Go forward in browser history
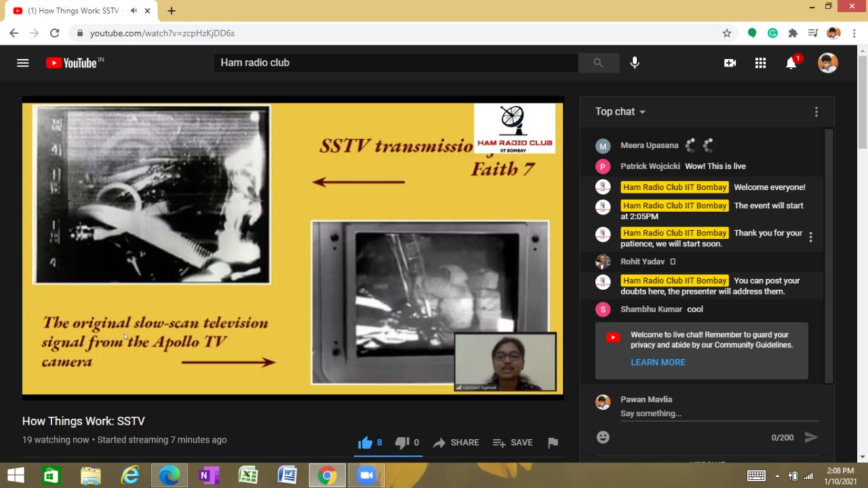This screenshot has width=868, height=488. pyautogui.click(x=34, y=33)
